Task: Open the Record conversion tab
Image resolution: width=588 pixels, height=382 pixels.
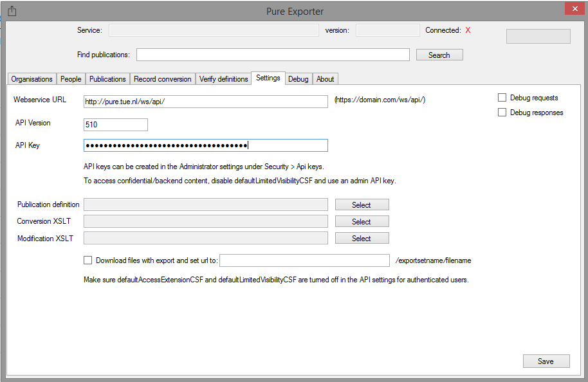Action: point(162,79)
